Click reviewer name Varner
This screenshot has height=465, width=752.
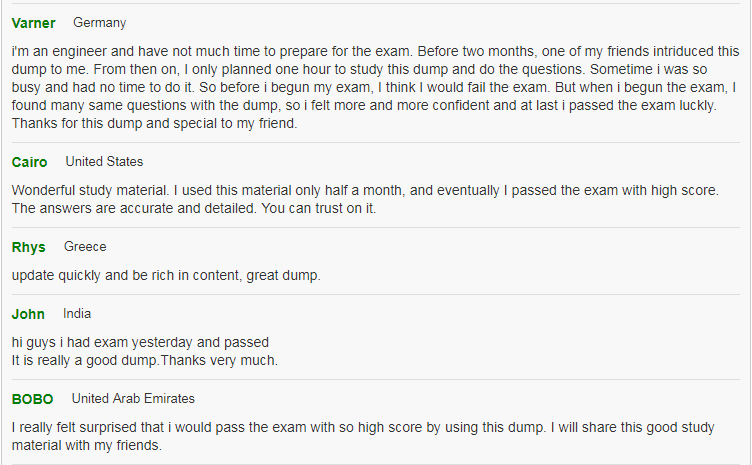pyautogui.click(x=34, y=23)
